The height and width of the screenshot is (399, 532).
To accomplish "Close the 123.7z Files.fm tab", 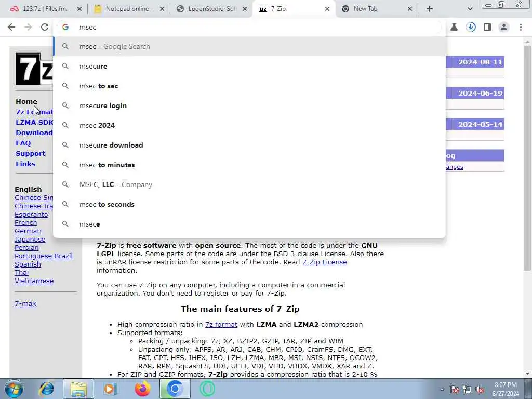I will [79, 9].
